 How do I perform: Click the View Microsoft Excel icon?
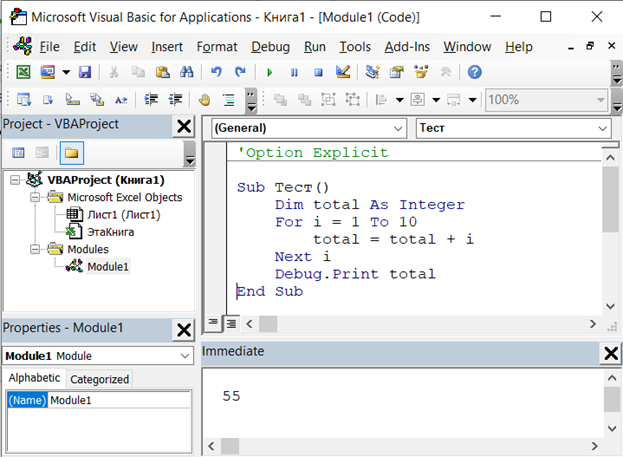pyautogui.click(x=23, y=72)
